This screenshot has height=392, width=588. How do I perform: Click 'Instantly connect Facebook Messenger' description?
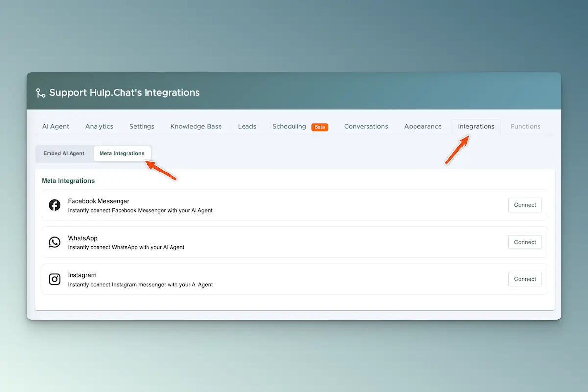point(140,211)
